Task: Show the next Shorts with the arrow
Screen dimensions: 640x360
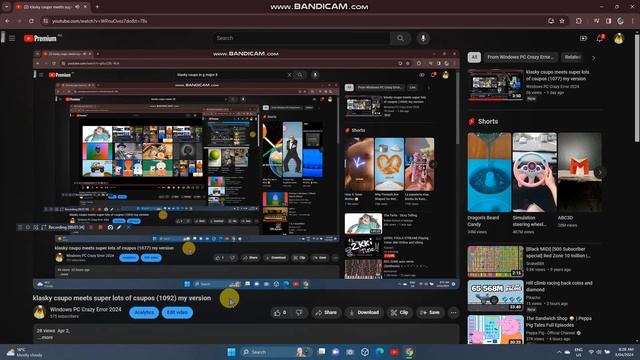Action: [600, 172]
